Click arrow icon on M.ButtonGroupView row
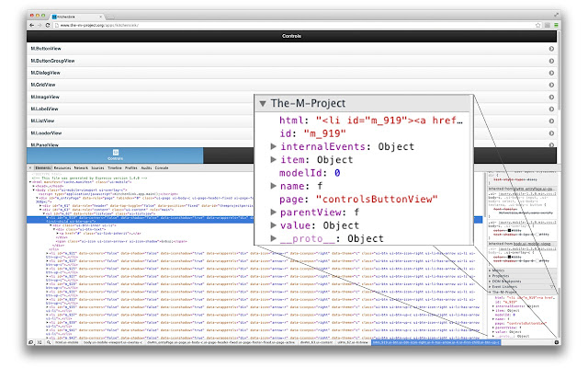The width and height of the screenshot is (588, 368). click(x=551, y=61)
